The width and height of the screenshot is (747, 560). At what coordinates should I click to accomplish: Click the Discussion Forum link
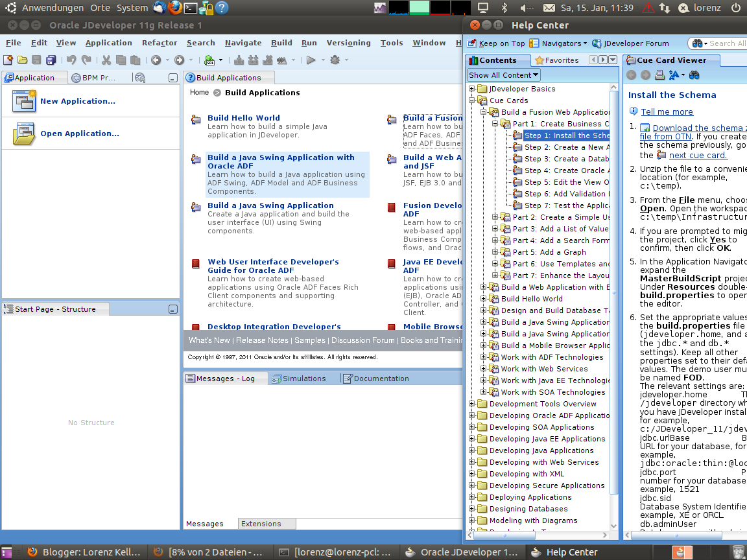363,340
